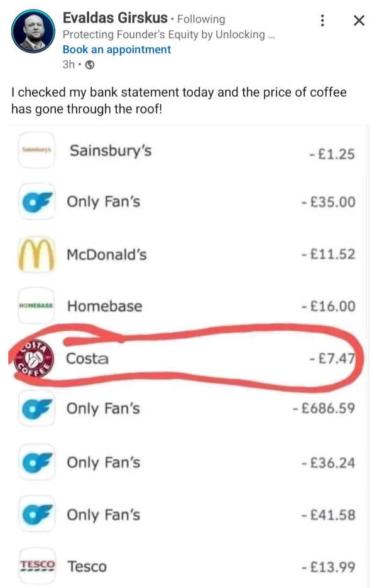Select the Tesco £13.99 transaction amount
This screenshot has height=588, width=377.
[x=329, y=567]
